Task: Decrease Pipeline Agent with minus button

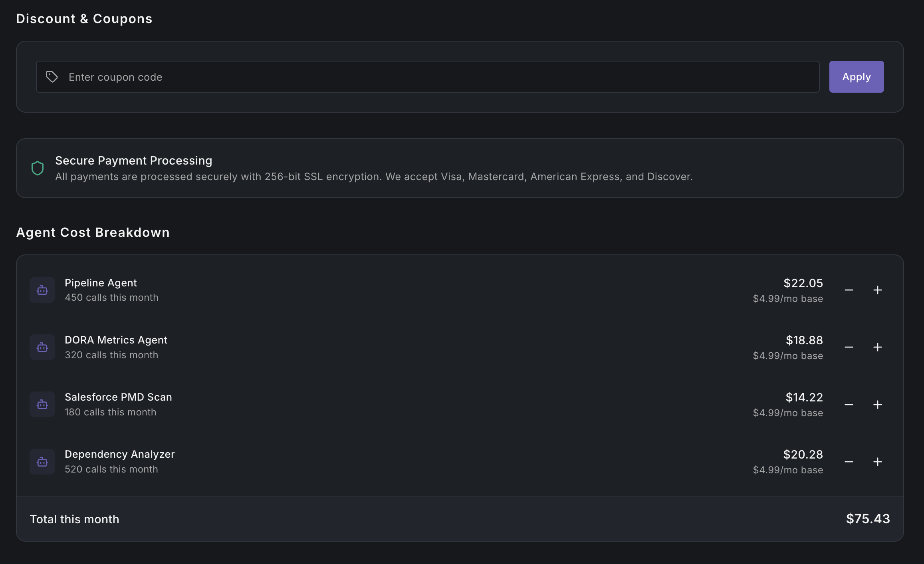Action: (x=849, y=290)
